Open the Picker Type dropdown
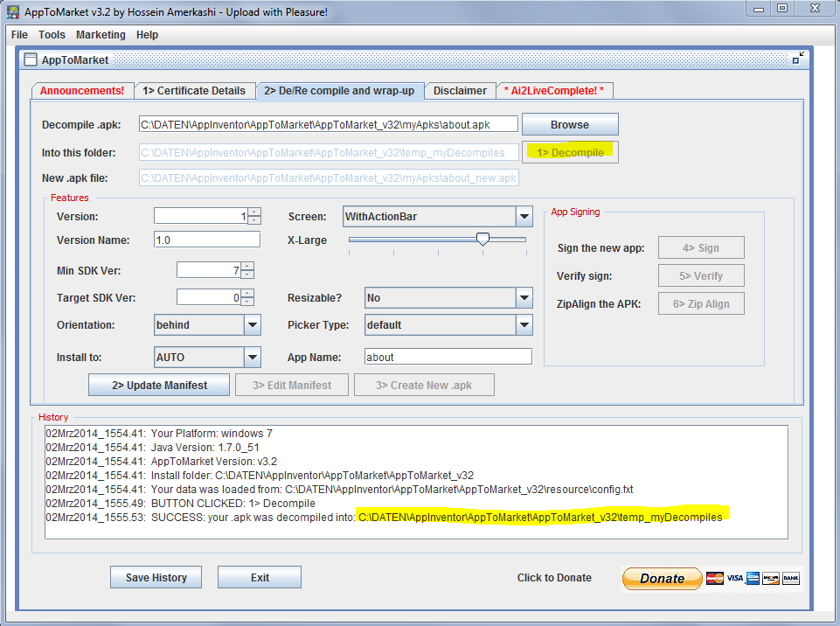Image resolution: width=840 pixels, height=626 pixels. (x=524, y=325)
